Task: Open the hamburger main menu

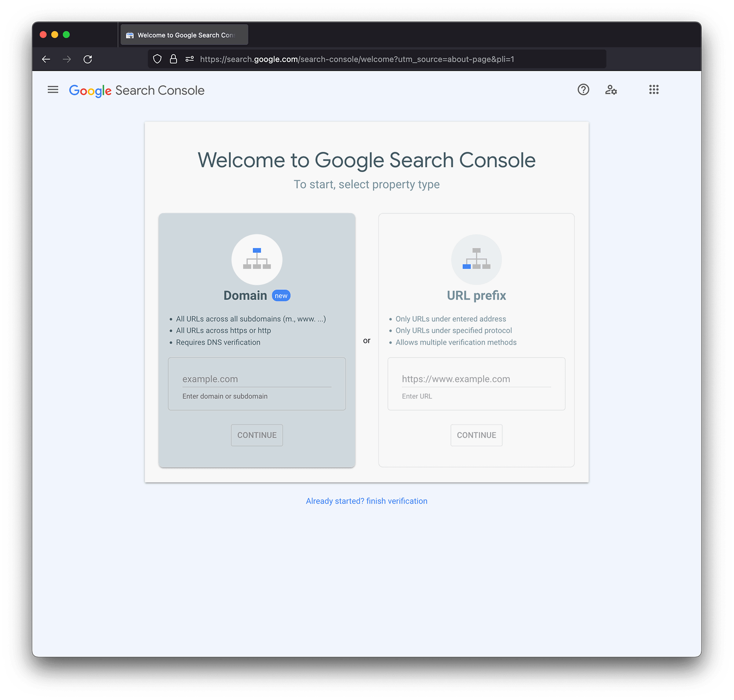Action: click(x=53, y=90)
